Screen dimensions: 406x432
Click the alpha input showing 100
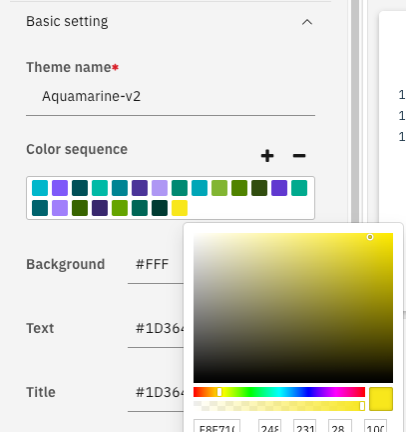tap(375, 426)
